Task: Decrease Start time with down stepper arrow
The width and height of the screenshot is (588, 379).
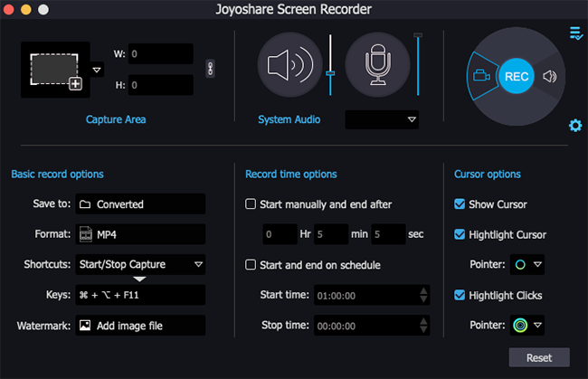Action: click(423, 299)
